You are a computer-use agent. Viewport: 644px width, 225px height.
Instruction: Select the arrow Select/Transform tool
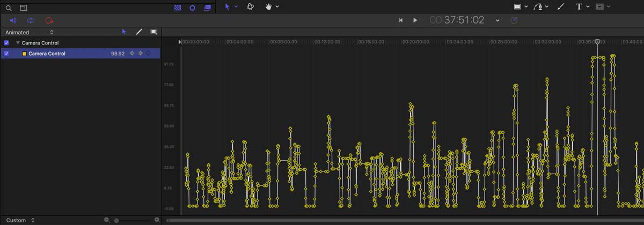(x=228, y=6)
